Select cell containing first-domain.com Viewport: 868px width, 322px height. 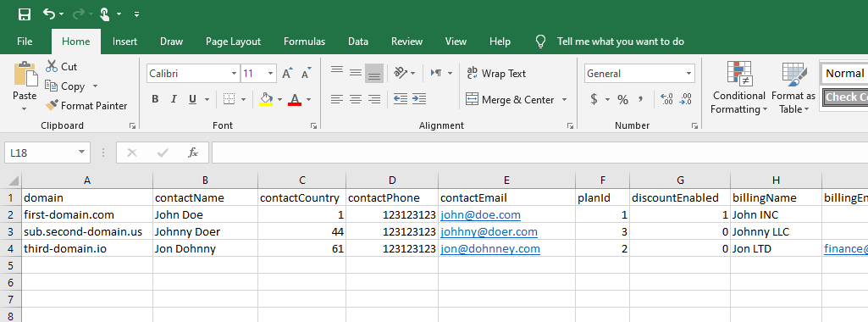(87, 214)
